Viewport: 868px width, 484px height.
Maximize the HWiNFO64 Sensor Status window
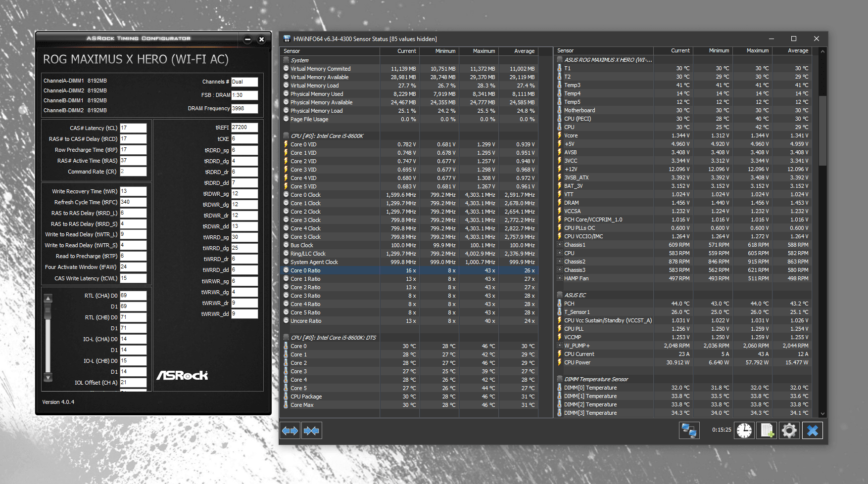[794, 39]
